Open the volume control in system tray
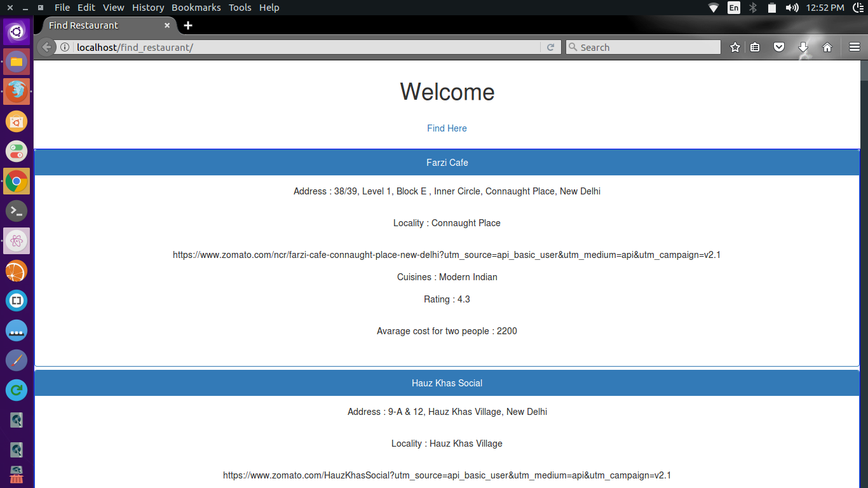Screen dimensions: 868x488 pyautogui.click(x=792, y=8)
